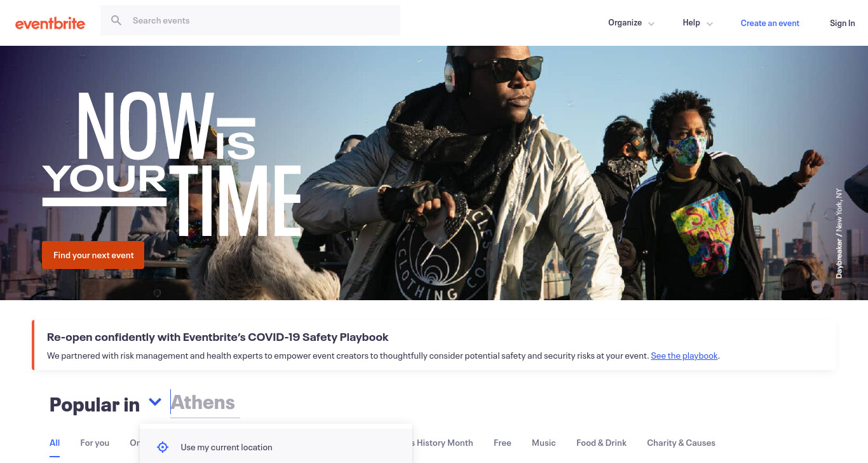This screenshot has width=868, height=463.
Task: Click the search magnifier icon
Action: point(116,20)
